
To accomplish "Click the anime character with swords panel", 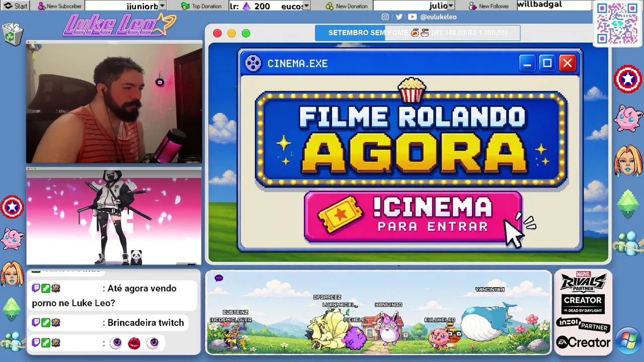I will [x=114, y=217].
